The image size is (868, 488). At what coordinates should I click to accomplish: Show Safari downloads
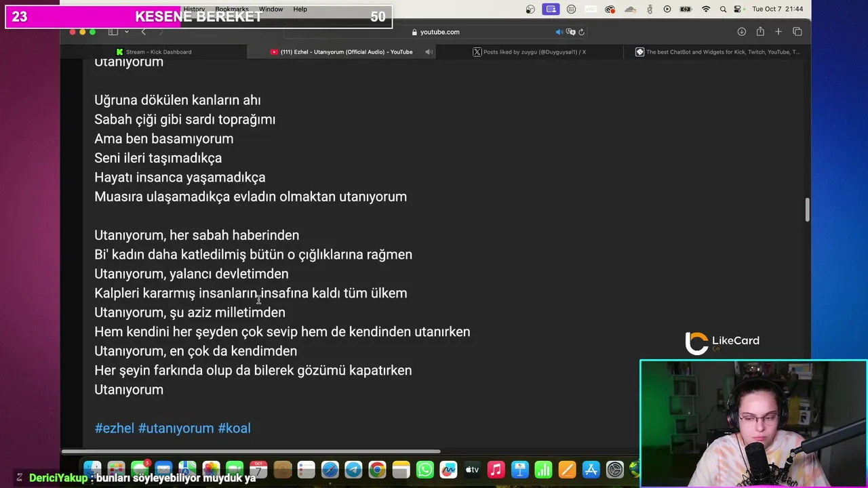(742, 32)
